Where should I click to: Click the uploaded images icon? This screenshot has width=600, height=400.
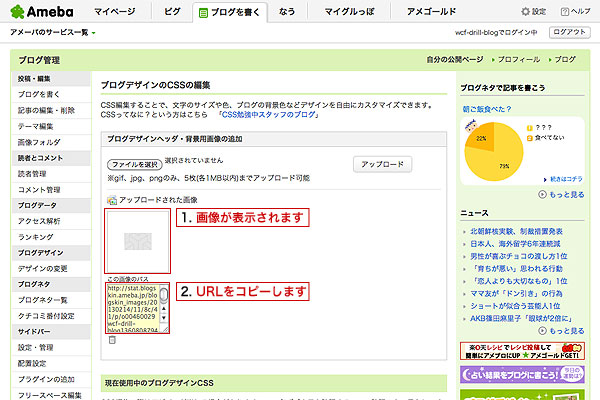tap(111, 200)
